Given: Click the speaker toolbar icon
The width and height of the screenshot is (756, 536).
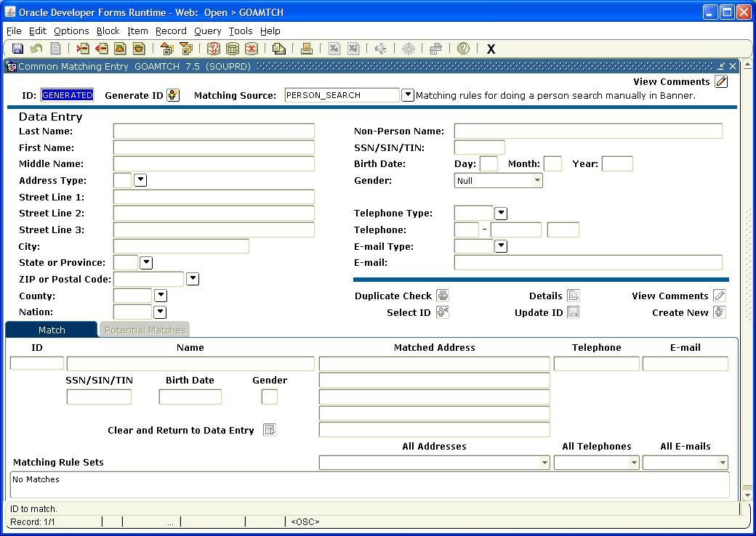Looking at the screenshot, I should pyautogui.click(x=381, y=49).
